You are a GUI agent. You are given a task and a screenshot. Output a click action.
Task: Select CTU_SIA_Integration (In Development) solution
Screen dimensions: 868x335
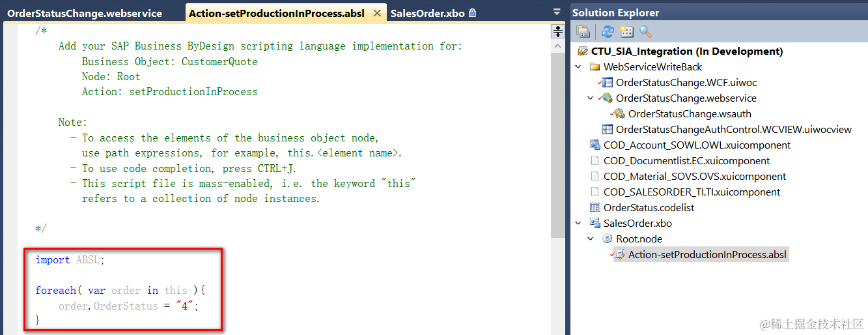[x=687, y=51]
